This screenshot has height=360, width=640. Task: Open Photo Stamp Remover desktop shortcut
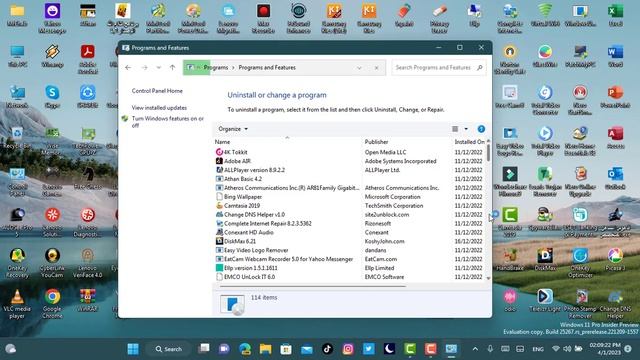pyautogui.click(x=580, y=304)
